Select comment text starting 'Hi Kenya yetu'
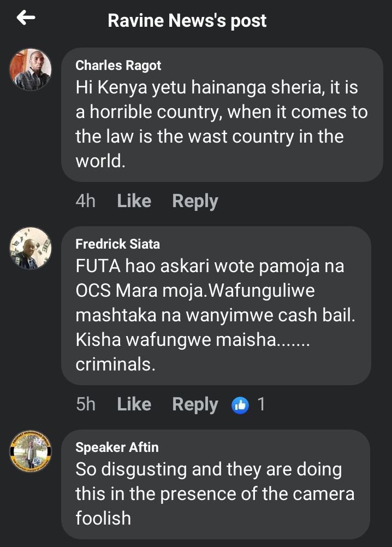Image resolution: width=392 pixels, height=547 pixels. coord(222,124)
